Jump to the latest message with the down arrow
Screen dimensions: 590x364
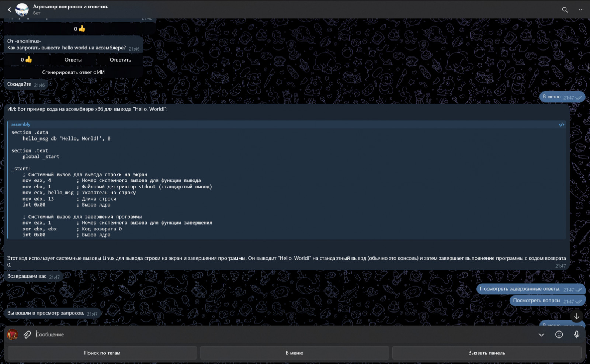pyautogui.click(x=577, y=316)
